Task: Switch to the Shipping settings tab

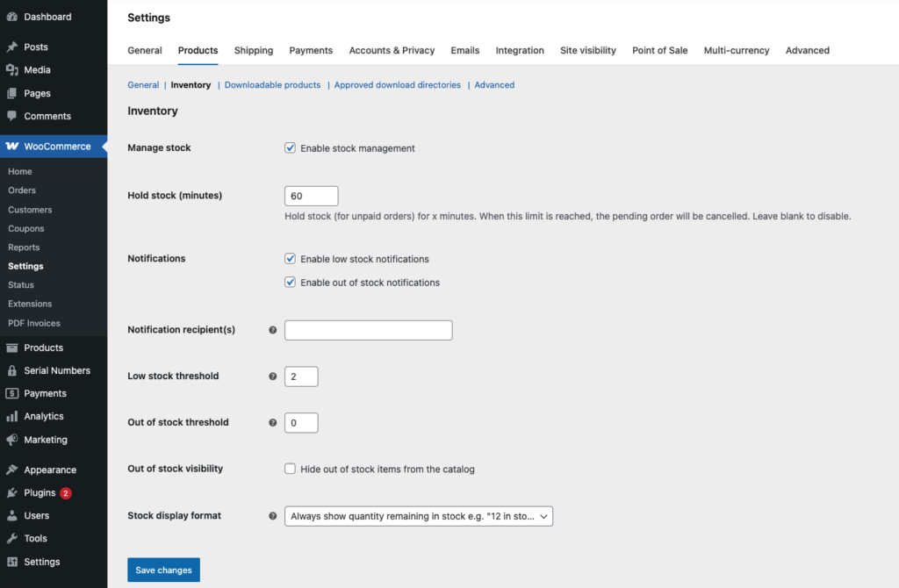Action: point(254,51)
